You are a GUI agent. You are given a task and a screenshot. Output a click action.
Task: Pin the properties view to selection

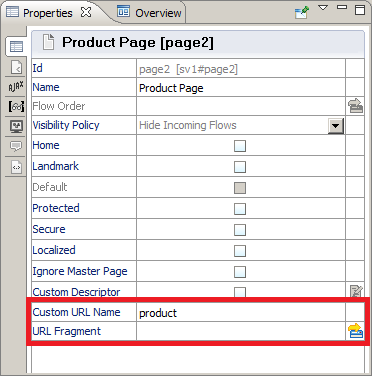pos(302,12)
